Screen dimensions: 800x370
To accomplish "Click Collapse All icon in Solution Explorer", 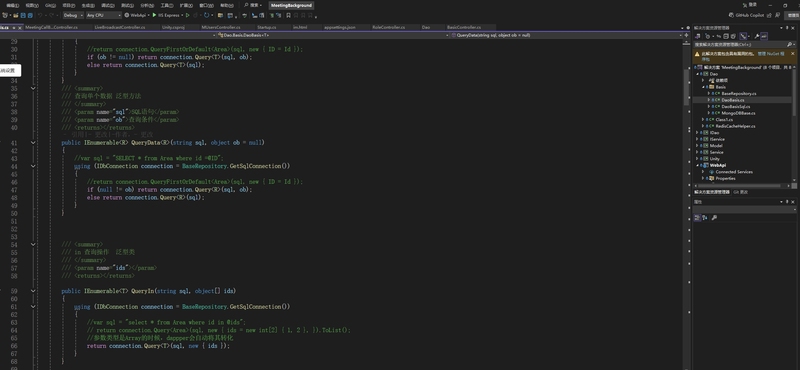I will (726, 36).
